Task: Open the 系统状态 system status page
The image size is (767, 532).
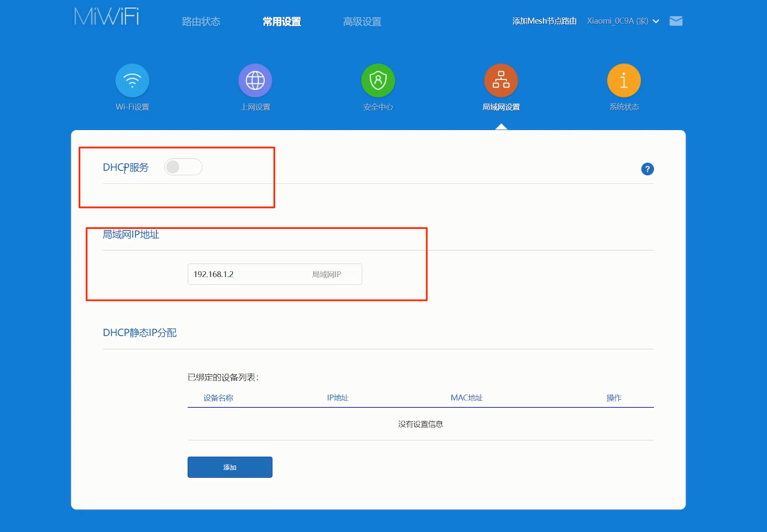Action: (623, 80)
